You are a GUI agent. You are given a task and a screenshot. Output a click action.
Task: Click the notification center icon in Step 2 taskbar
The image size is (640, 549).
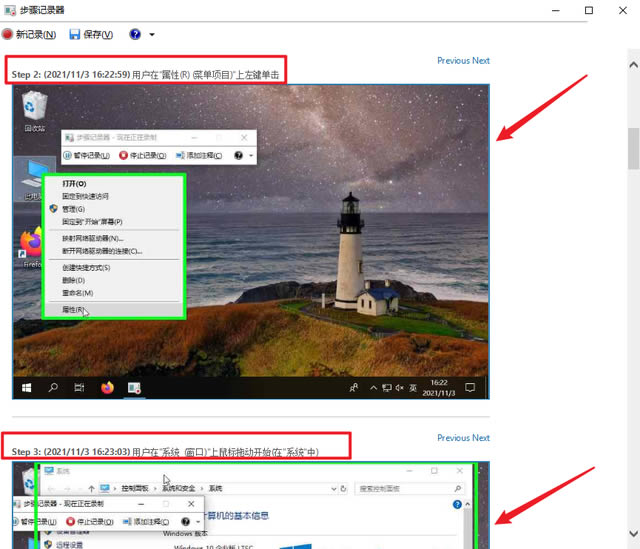(x=470, y=387)
